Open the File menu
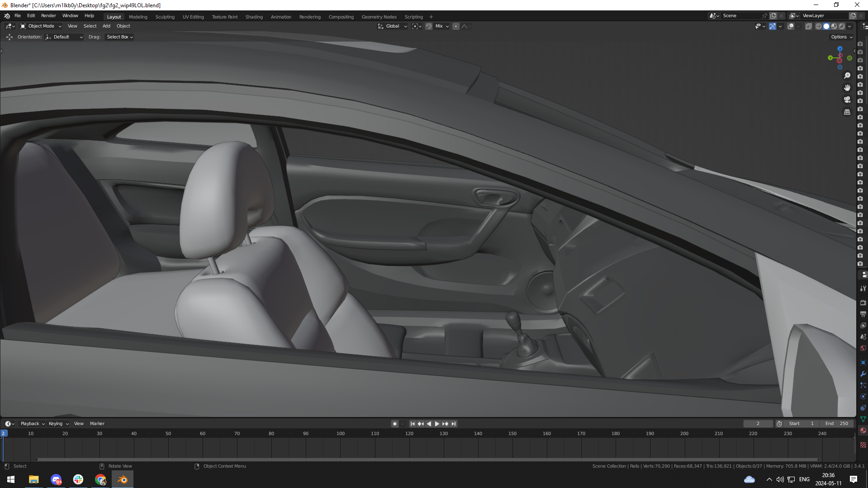The image size is (868, 488). (18, 16)
